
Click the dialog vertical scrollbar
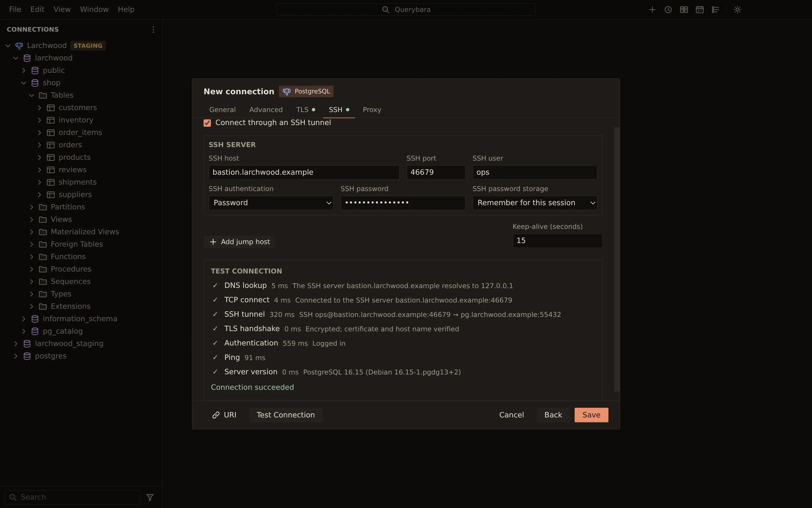[x=617, y=259]
